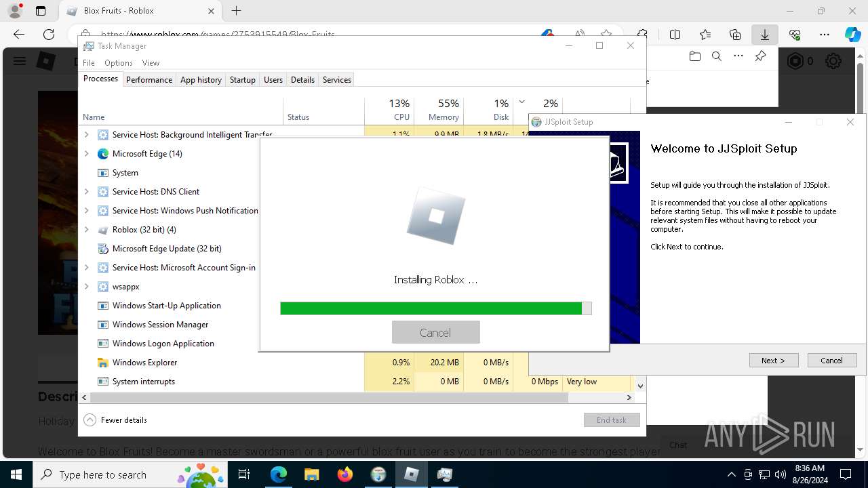This screenshot has width=868, height=488.
Task: Sort processes by CPU column
Action: [389, 110]
